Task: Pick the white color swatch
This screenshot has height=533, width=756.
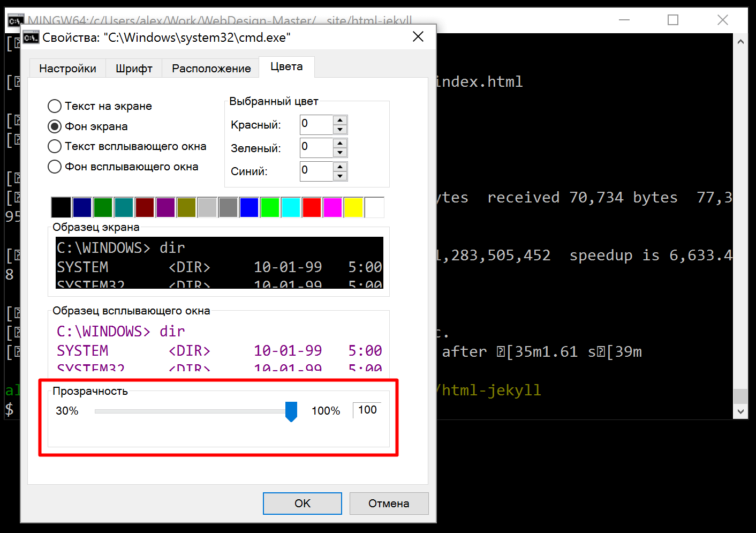Action: 374,207
